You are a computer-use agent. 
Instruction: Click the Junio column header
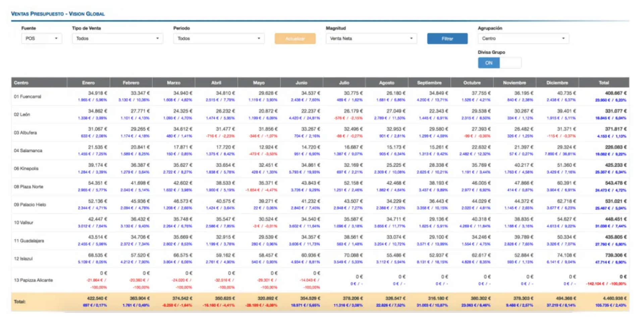301,82
